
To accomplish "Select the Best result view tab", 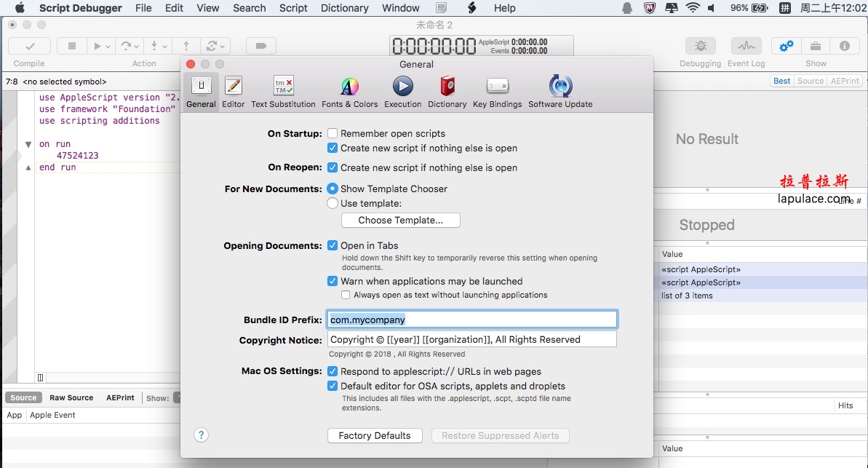I will point(781,81).
